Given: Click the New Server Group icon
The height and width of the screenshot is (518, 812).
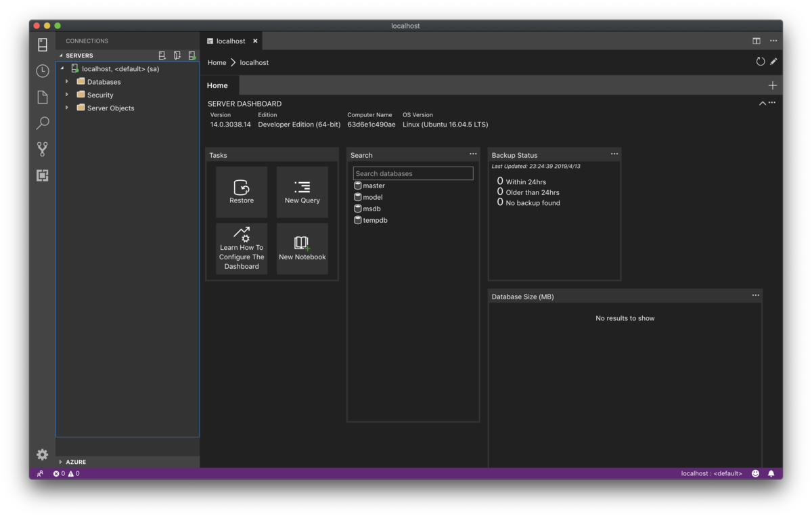Looking at the screenshot, I should tap(177, 56).
